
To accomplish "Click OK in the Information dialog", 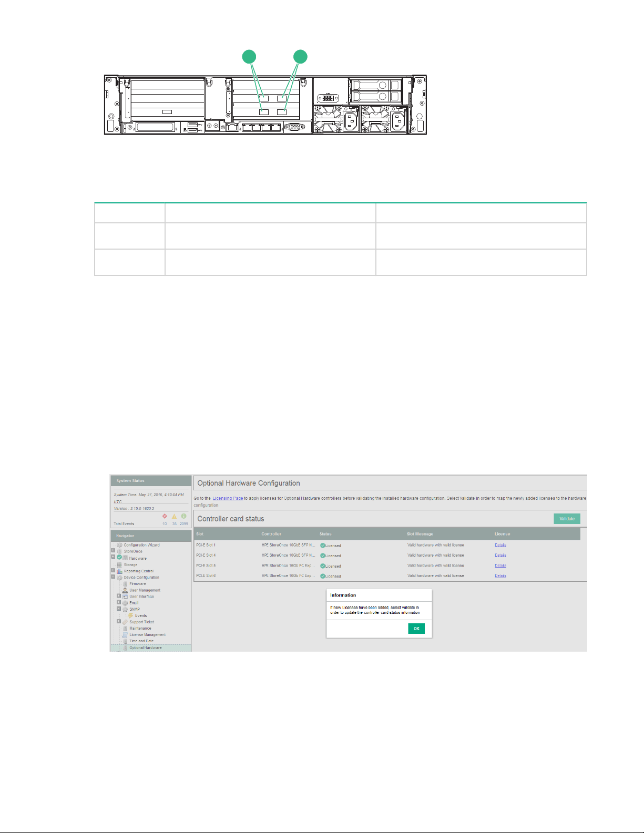I will coord(416,629).
